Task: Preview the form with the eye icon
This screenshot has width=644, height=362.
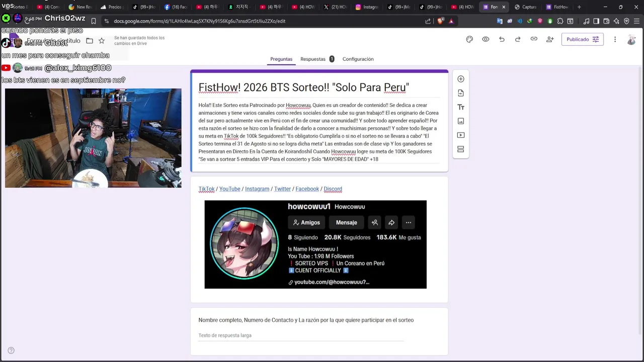Action: 486,39
